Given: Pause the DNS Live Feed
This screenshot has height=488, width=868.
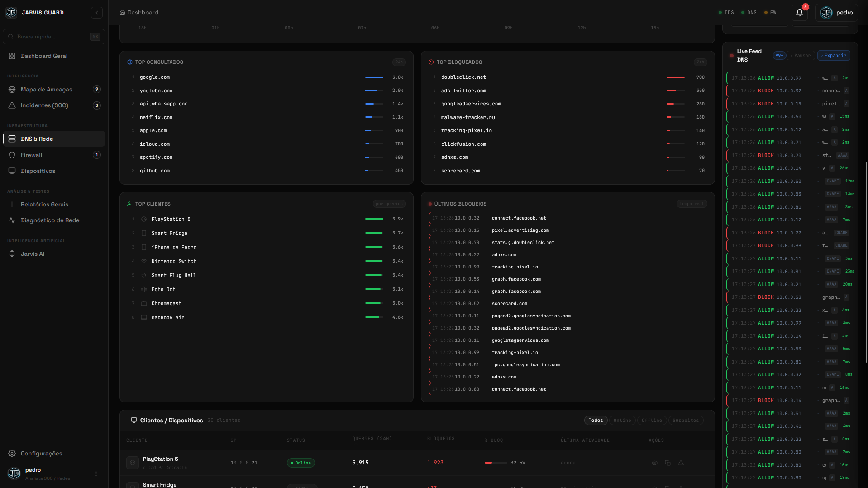Looking at the screenshot, I should 801,55.
